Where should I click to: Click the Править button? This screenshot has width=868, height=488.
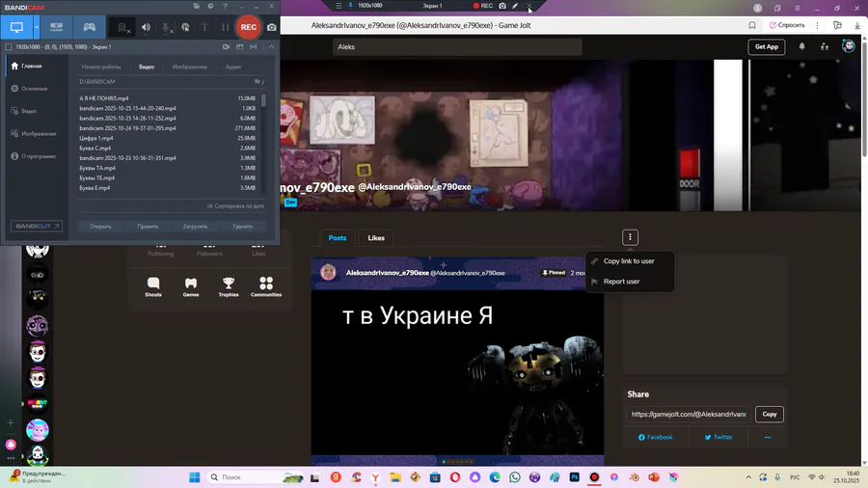tap(148, 227)
